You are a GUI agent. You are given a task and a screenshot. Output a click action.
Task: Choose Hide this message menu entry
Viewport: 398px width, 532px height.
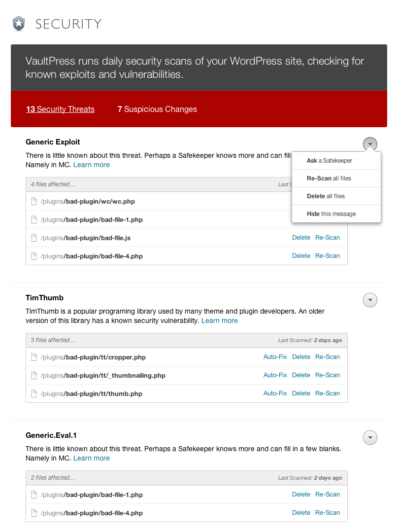tap(336, 214)
